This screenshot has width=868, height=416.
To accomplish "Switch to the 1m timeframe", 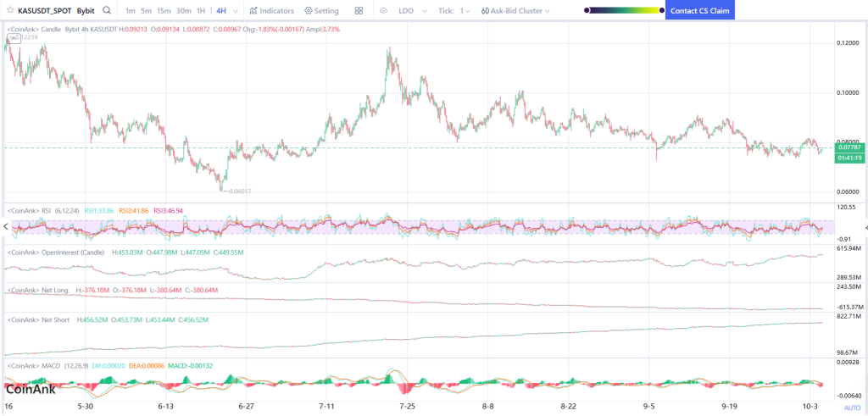I will click(x=130, y=10).
